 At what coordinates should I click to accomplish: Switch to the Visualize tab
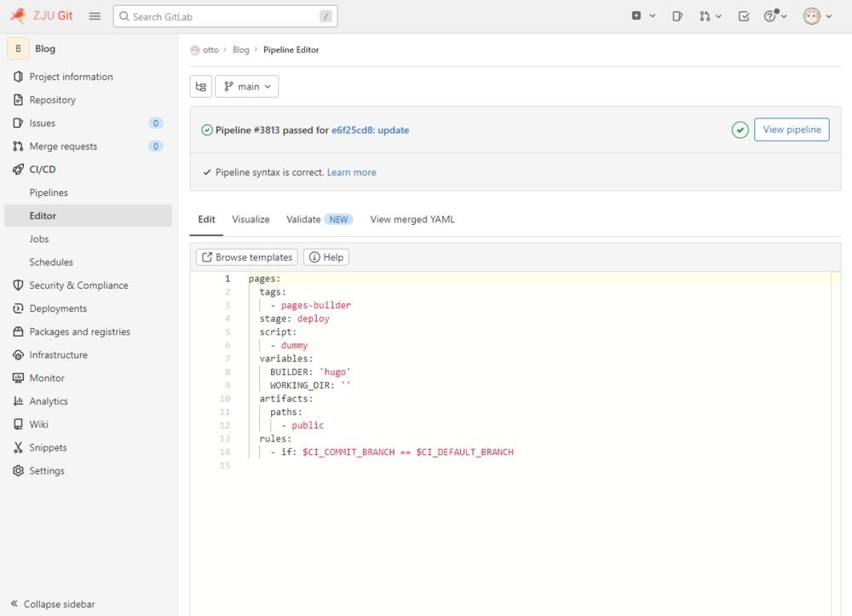pos(250,219)
